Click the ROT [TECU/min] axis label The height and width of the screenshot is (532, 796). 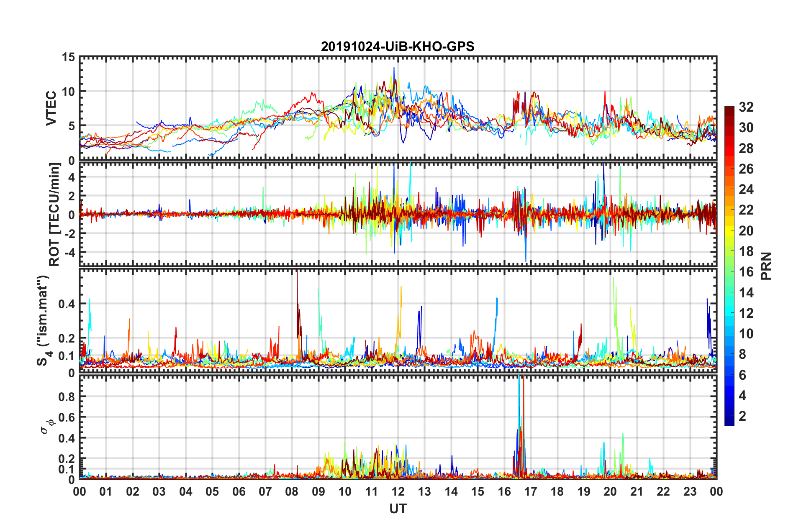click(54, 214)
